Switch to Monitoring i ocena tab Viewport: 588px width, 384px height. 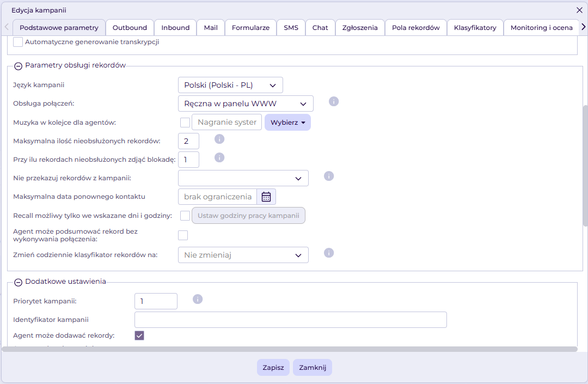[x=542, y=28]
